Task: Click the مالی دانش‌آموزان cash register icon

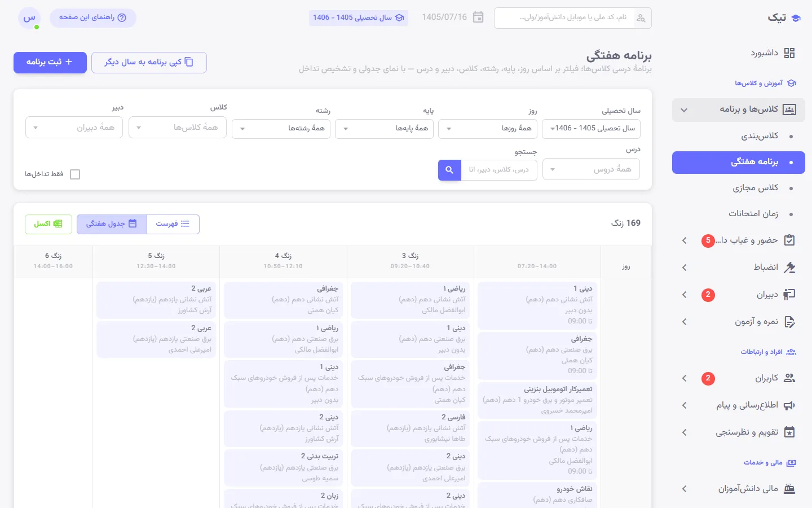Action: (789, 489)
